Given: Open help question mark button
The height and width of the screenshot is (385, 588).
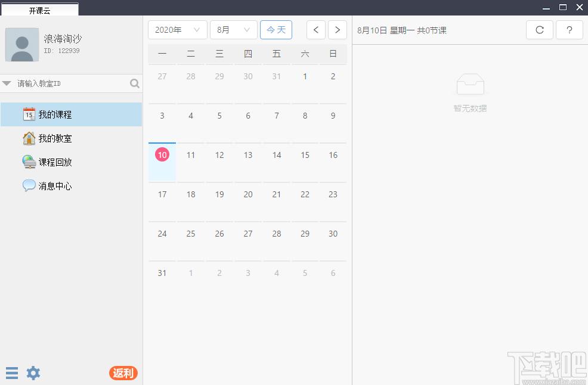Looking at the screenshot, I should point(570,30).
